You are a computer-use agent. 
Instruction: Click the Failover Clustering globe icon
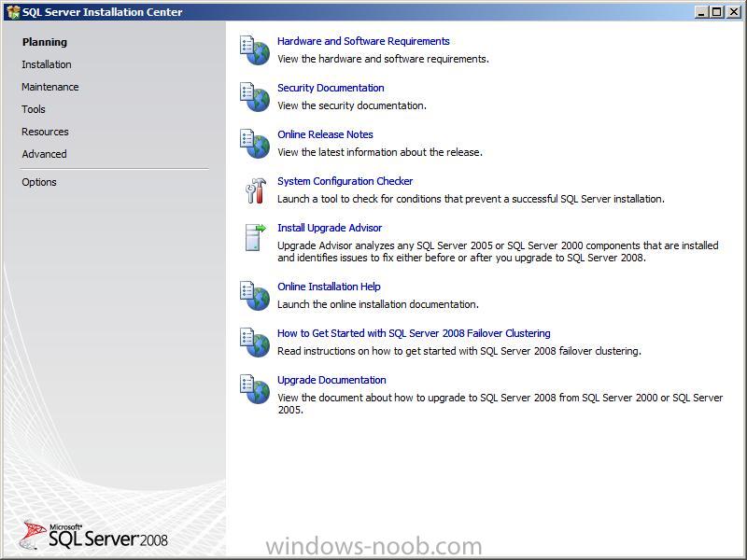click(255, 343)
